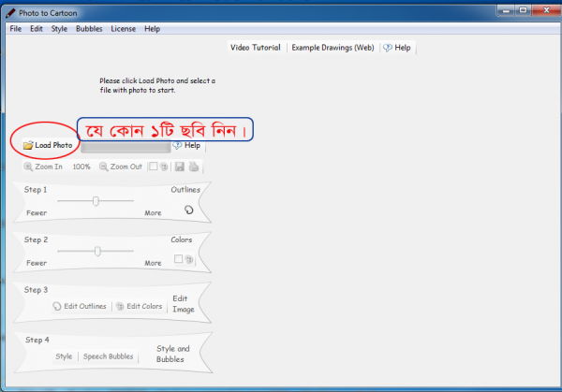Click the Load Photo folder button
562x392 pixels.
click(x=48, y=145)
